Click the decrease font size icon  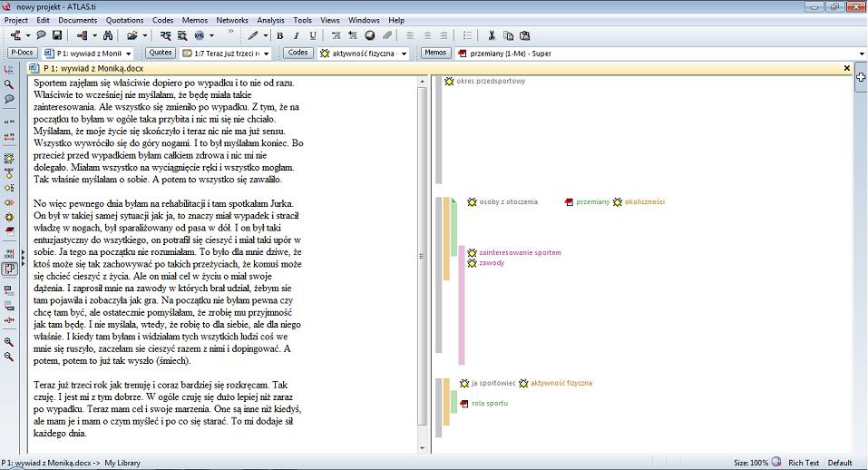coord(336,35)
